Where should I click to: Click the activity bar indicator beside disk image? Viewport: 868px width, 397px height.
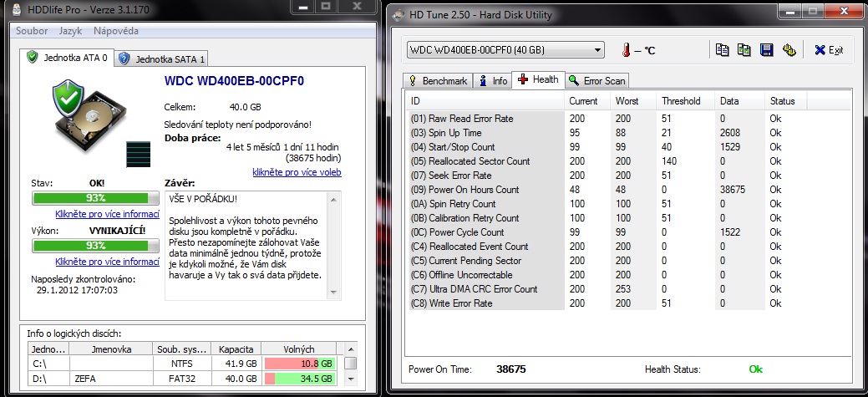(138, 155)
